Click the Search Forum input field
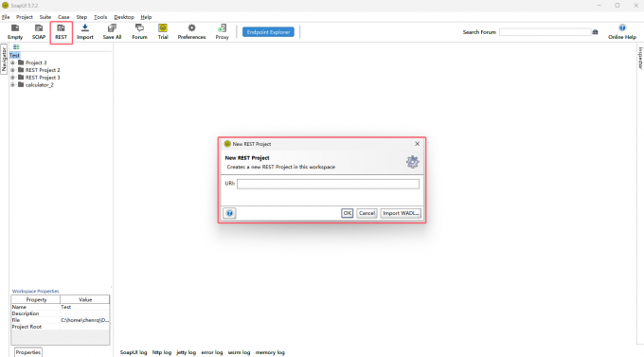 point(545,32)
